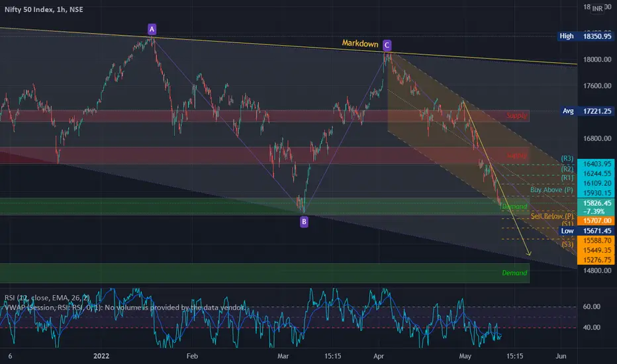Click the High 18350.95 price label
Viewport: 617px width, 364px height.
point(586,36)
